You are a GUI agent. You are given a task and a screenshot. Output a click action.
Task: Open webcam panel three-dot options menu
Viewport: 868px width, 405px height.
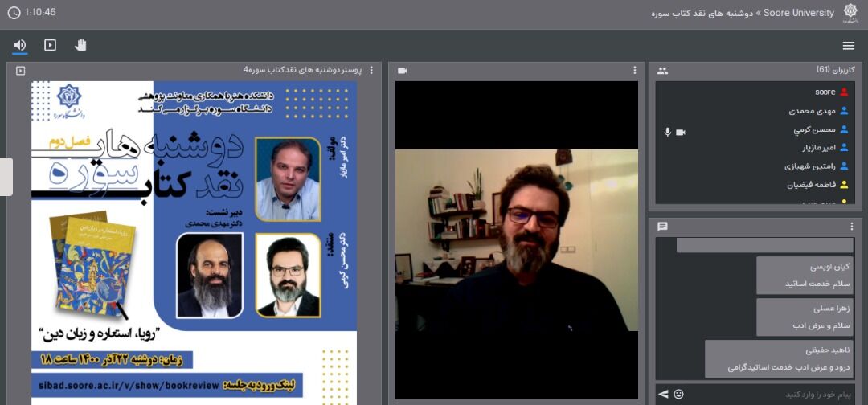[x=634, y=71]
